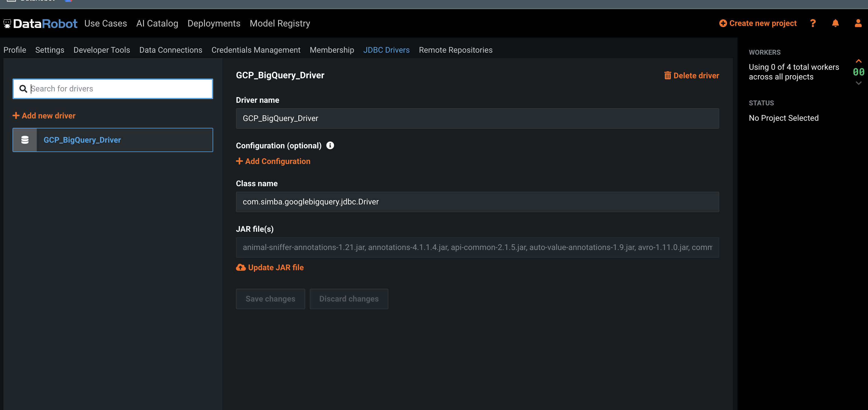Click the database icon beside GCP_BigQuery_Driver
The image size is (868, 410).
(25, 140)
